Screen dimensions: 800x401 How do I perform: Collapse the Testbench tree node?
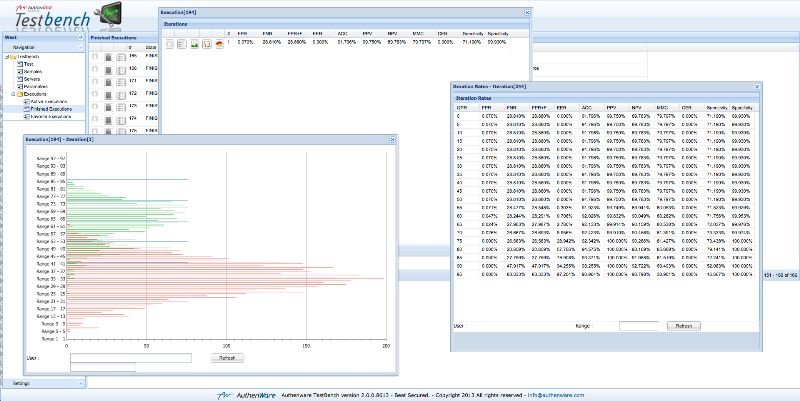[x=7, y=57]
